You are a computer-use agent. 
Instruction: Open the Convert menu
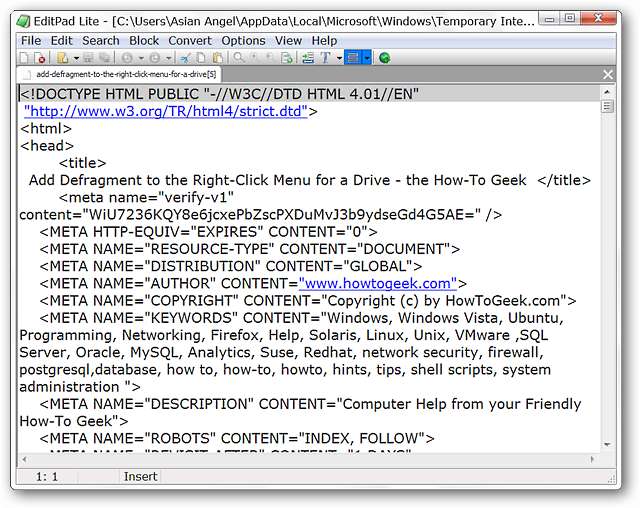[x=189, y=41]
